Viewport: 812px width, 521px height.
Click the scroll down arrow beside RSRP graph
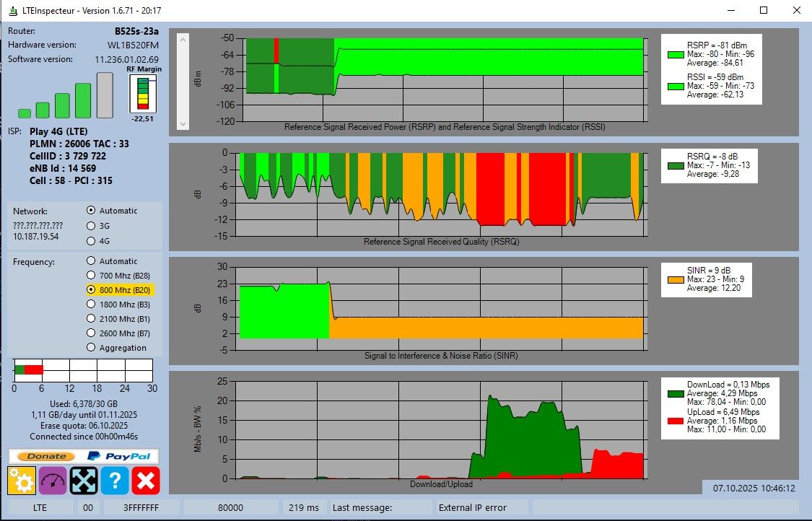[183, 124]
